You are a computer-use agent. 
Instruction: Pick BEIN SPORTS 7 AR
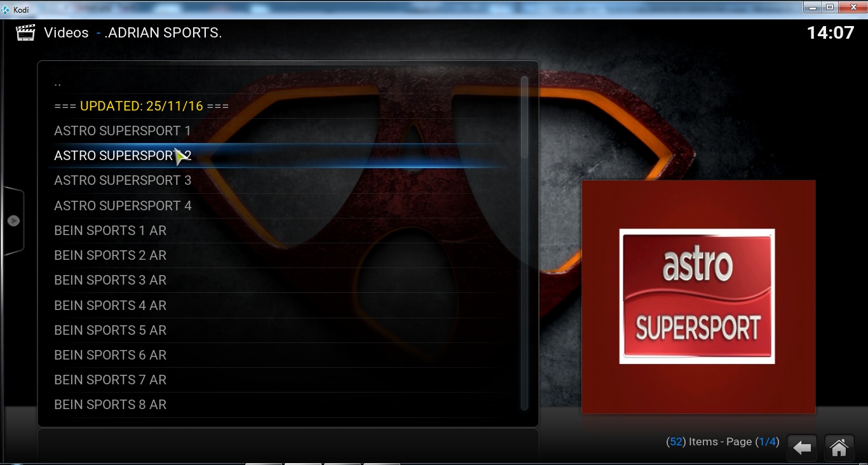277,380
